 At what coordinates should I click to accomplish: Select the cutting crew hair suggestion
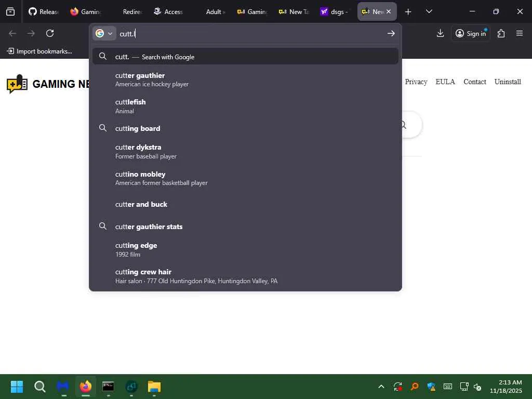point(245,276)
